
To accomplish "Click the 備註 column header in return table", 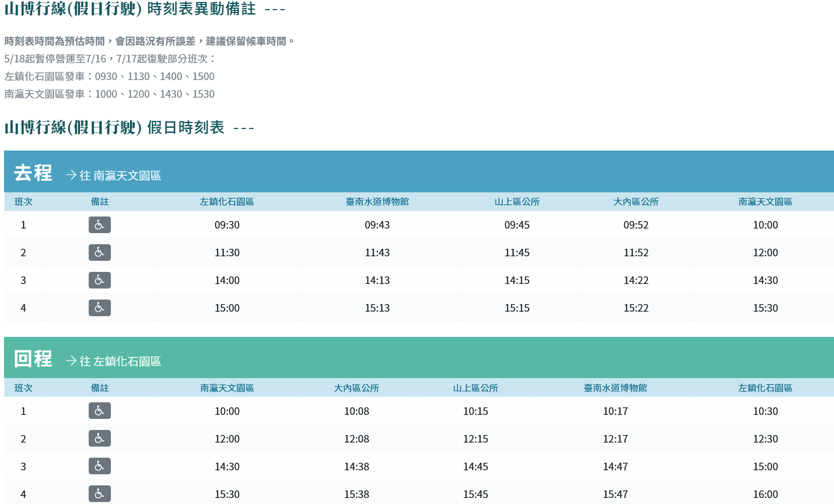I will 99,388.
